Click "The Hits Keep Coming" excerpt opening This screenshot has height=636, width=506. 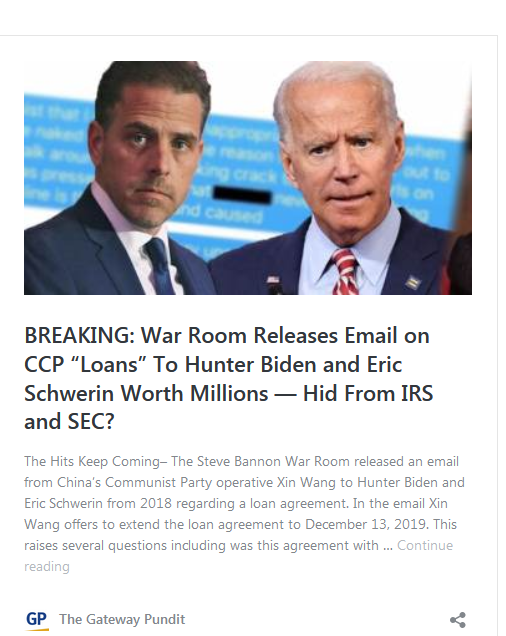(x=92, y=461)
